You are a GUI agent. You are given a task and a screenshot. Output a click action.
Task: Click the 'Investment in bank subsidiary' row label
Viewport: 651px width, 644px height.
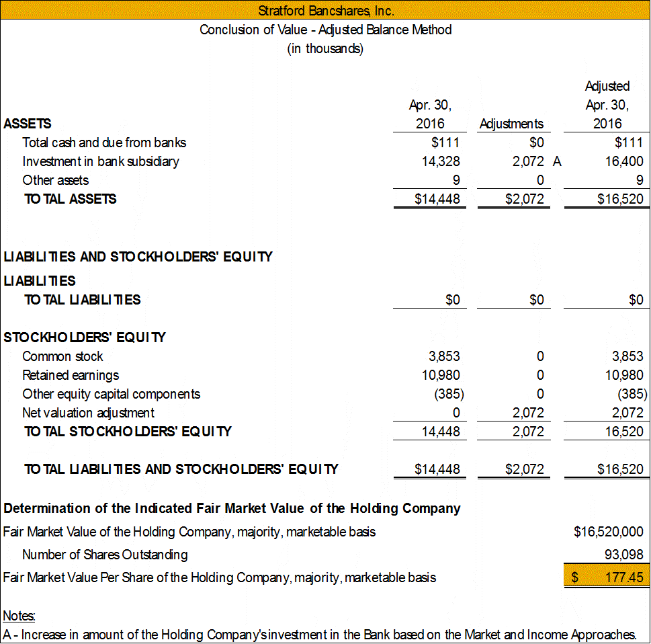pyautogui.click(x=101, y=161)
